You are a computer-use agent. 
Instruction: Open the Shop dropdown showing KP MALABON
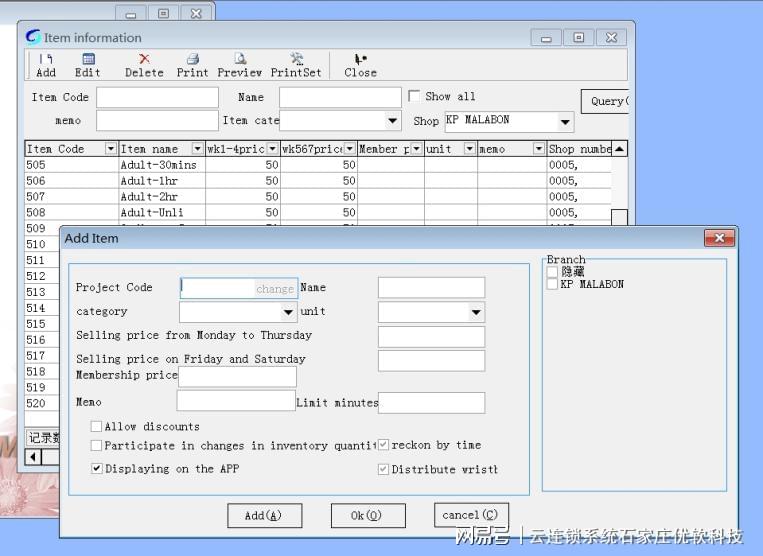(x=565, y=122)
